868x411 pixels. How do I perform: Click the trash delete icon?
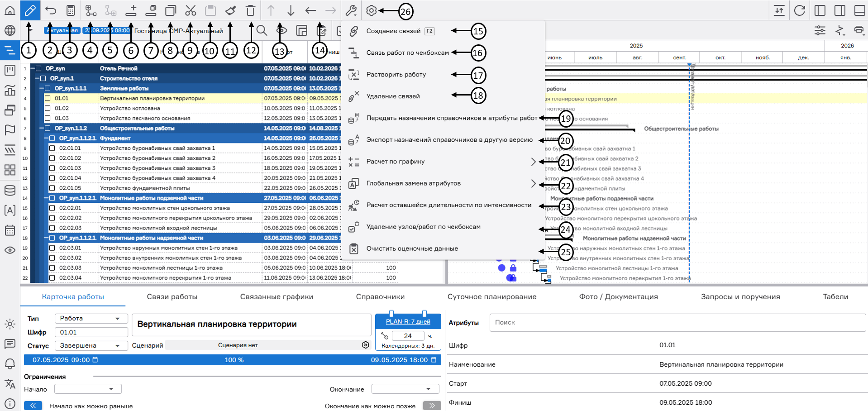[x=250, y=10]
